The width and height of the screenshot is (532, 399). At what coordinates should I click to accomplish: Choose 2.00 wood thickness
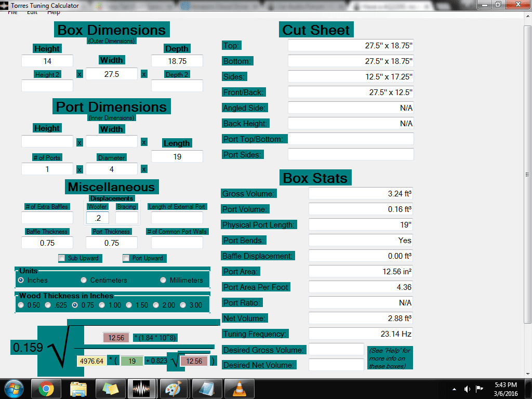156,305
